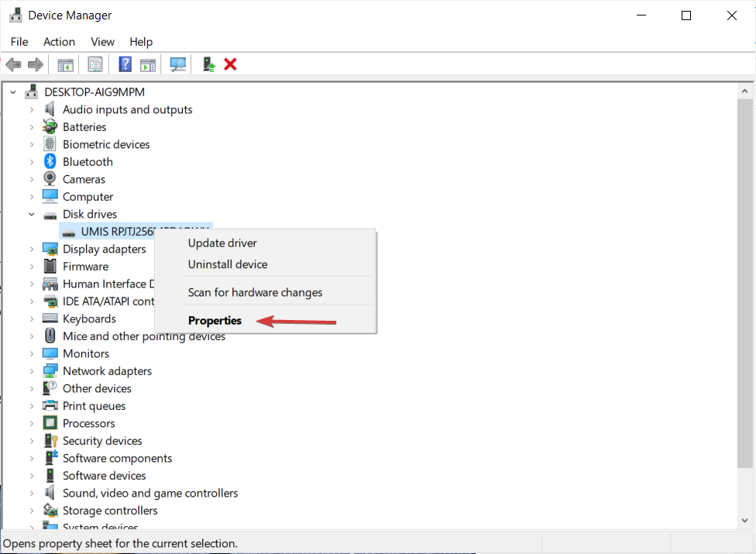The height and width of the screenshot is (554, 756).
Task: Select the Batteries category icon
Action: 50,127
